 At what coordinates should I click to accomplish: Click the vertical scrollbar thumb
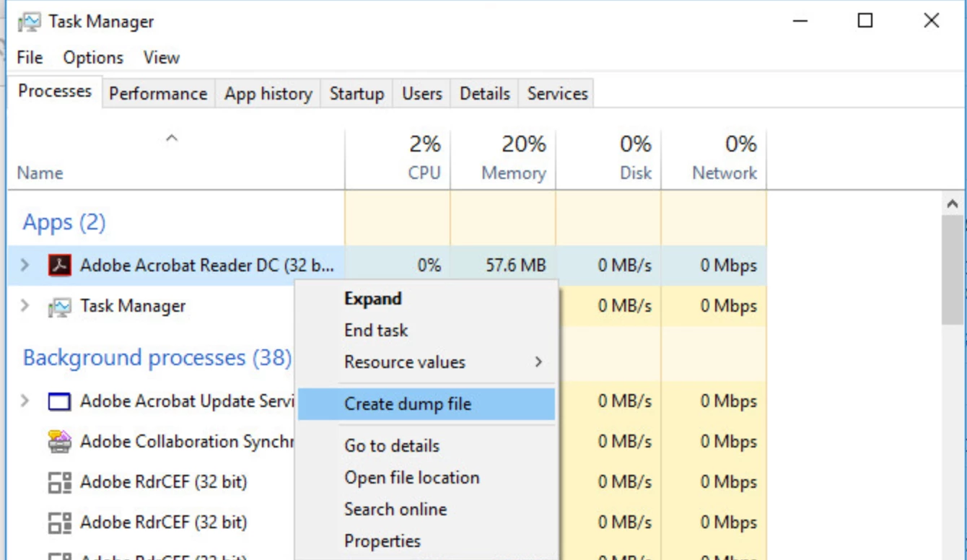953,270
